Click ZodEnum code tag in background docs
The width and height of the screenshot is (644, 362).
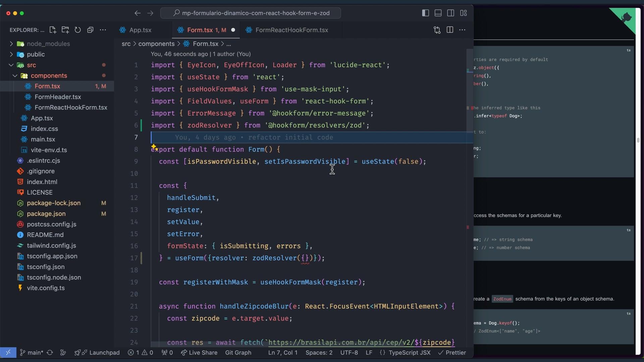tap(502, 299)
